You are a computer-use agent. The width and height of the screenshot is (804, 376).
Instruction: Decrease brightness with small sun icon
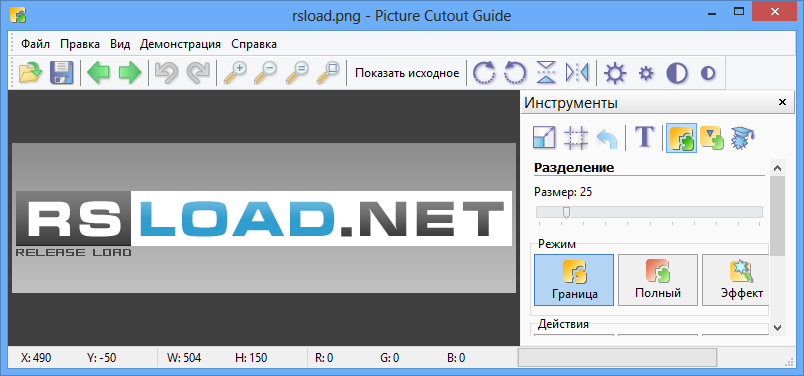point(646,73)
